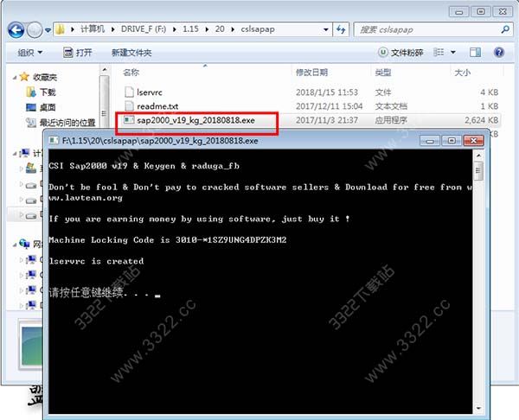Click the 收藏夹 star icon
The image size is (519, 420).
24,77
